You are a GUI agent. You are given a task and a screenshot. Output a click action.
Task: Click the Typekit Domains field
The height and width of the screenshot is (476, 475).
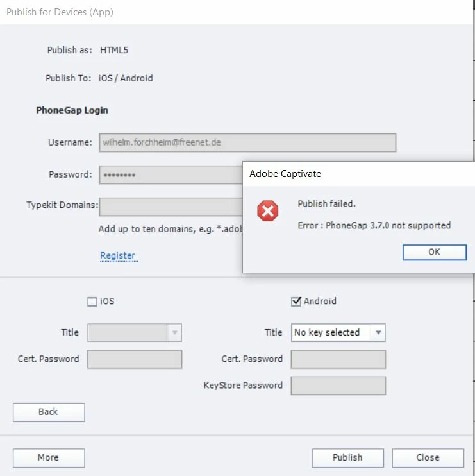(171, 207)
